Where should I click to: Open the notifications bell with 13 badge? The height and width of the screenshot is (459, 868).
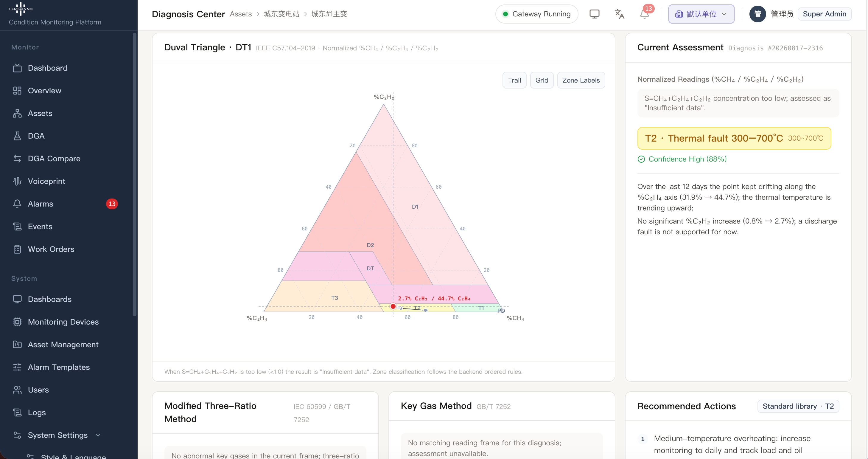[645, 14]
